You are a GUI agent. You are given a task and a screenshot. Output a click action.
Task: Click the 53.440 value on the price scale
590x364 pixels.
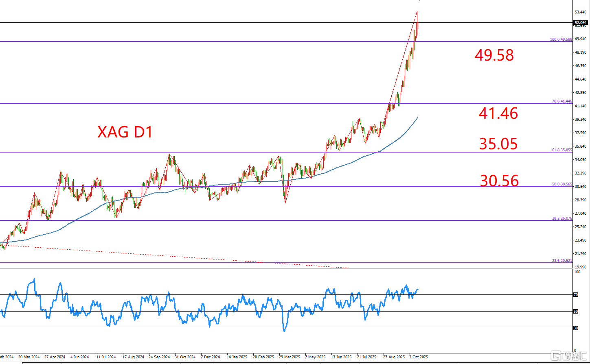[580, 12]
